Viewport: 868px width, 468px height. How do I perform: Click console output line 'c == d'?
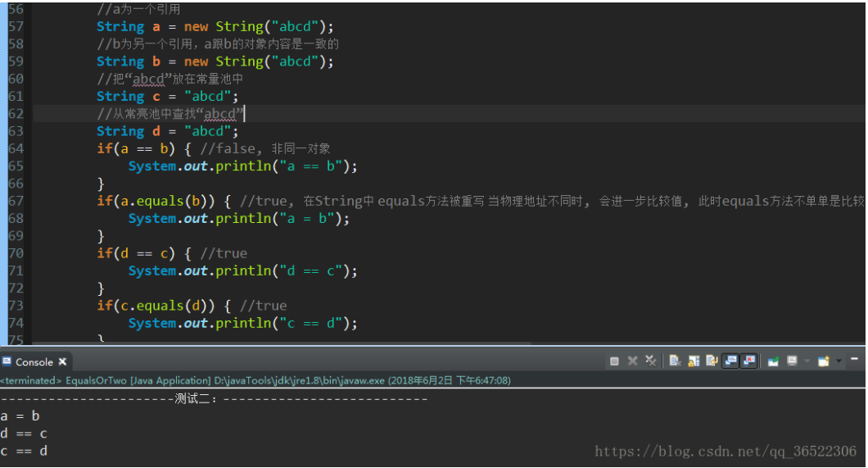tap(24, 451)
